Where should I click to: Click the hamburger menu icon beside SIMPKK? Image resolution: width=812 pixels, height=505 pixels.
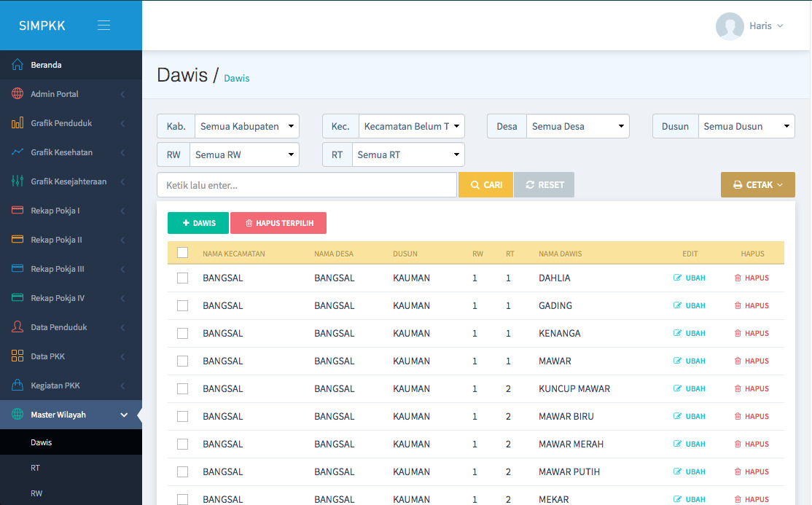click(104, 26)
